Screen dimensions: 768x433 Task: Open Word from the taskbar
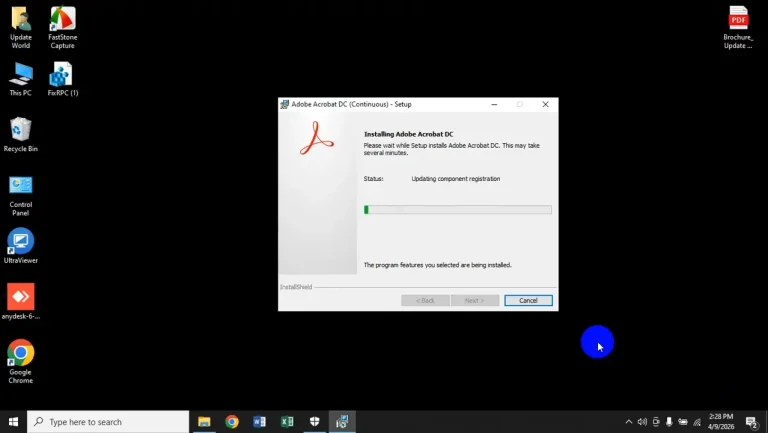(x=260, y=422)
